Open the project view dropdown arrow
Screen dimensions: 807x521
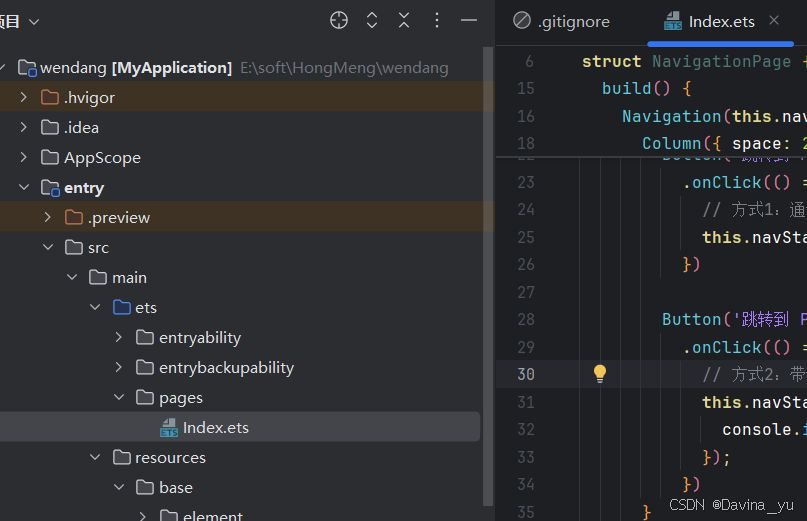(x=34, y=22)
